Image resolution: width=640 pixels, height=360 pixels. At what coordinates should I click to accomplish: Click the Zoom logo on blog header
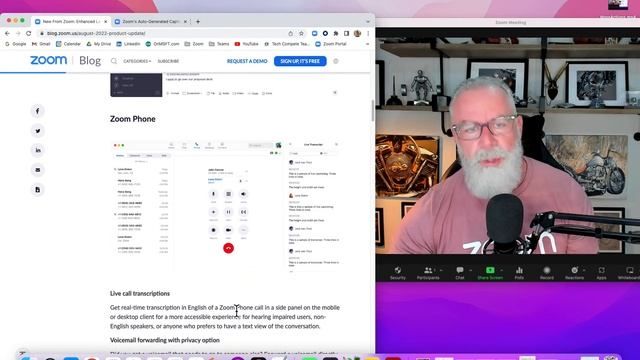pos(49,60)
